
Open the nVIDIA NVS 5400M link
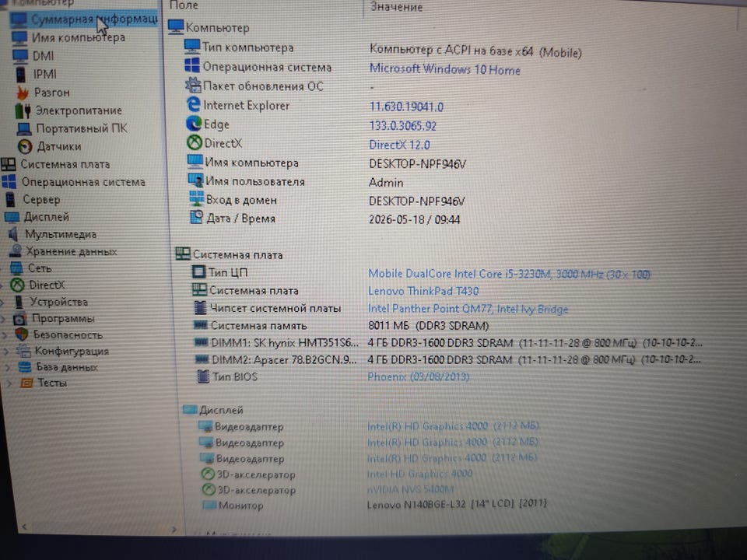pos(410,488)
